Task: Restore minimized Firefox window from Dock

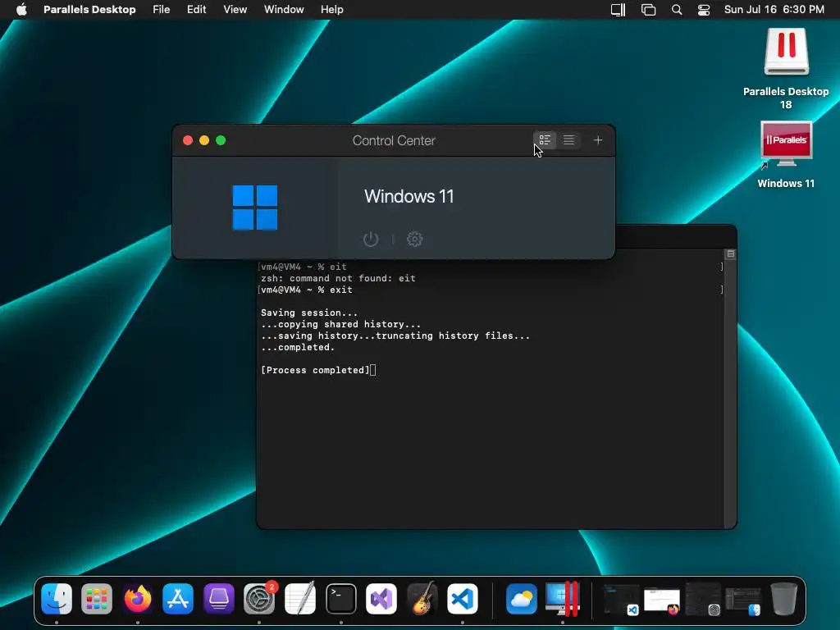Action: 662,600
